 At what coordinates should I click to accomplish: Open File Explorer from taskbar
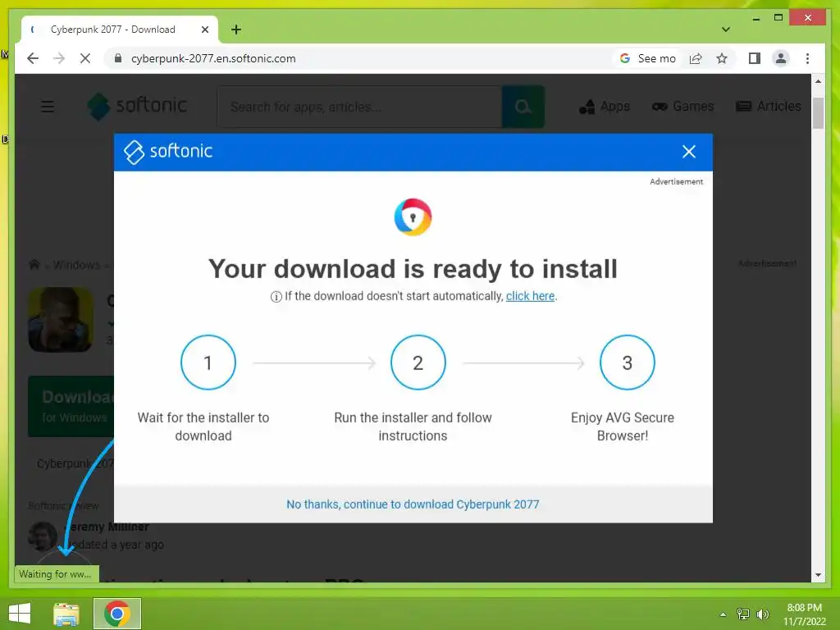pos(66,614)
